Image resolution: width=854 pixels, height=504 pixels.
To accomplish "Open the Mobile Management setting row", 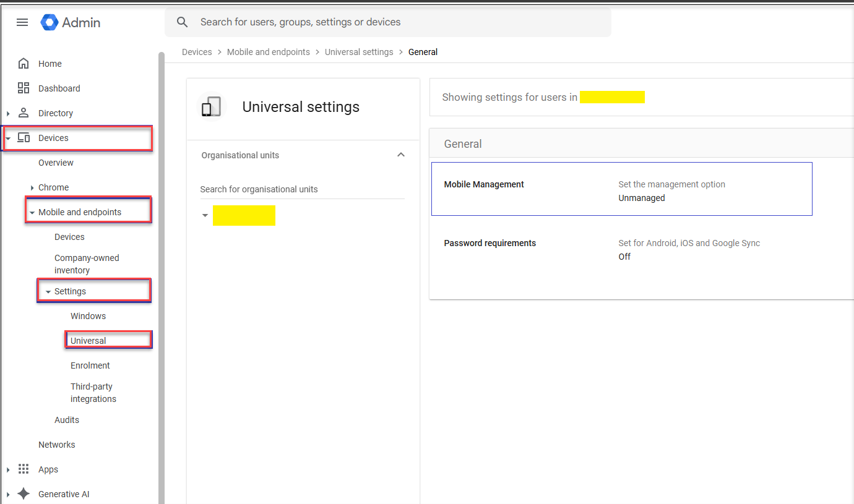I will [x=621, y=189].
